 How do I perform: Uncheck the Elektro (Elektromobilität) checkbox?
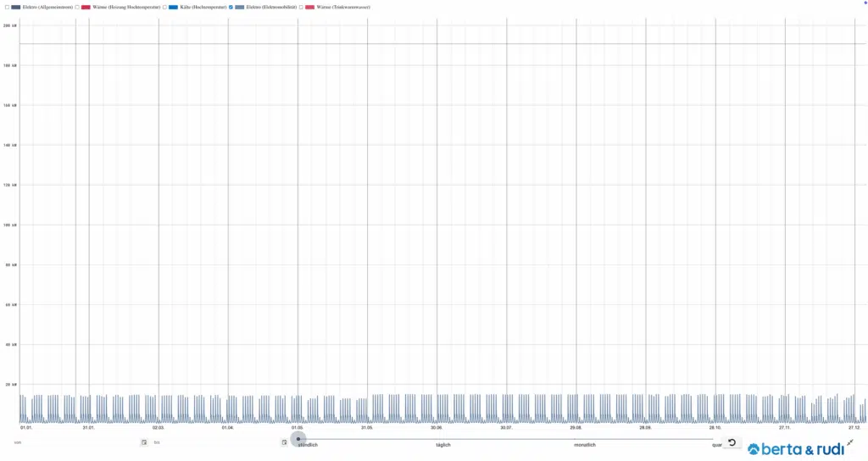tap(231, 7)
